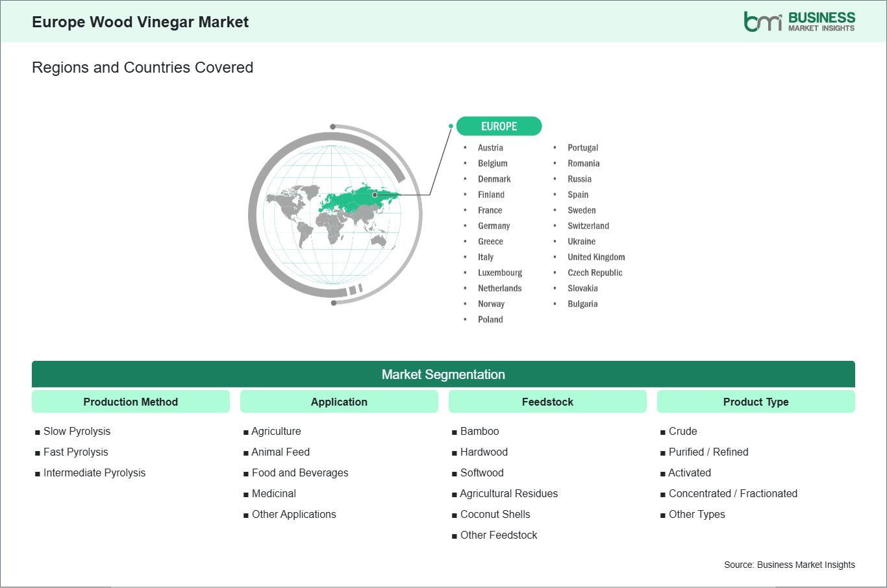Viewport: 887px width, 588px height.
Task: Click 'Animal Feed' under Application
Action: pyautogui.click(x=281, y=452)
